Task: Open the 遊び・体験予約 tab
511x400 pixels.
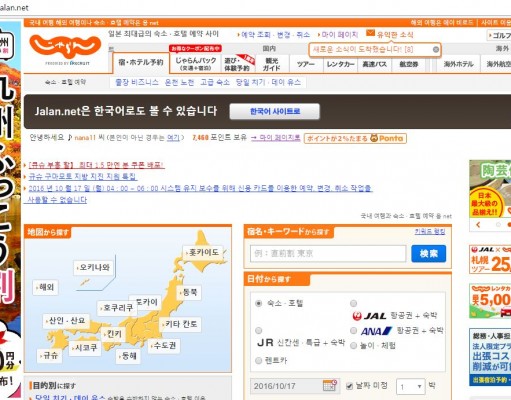Action: coord(237,64)
